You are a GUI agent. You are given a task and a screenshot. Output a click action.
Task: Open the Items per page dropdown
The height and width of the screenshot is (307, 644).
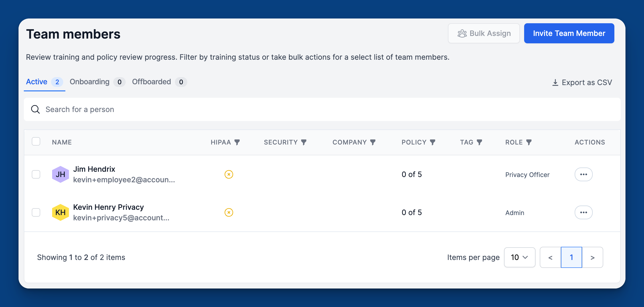coord(520,257)
